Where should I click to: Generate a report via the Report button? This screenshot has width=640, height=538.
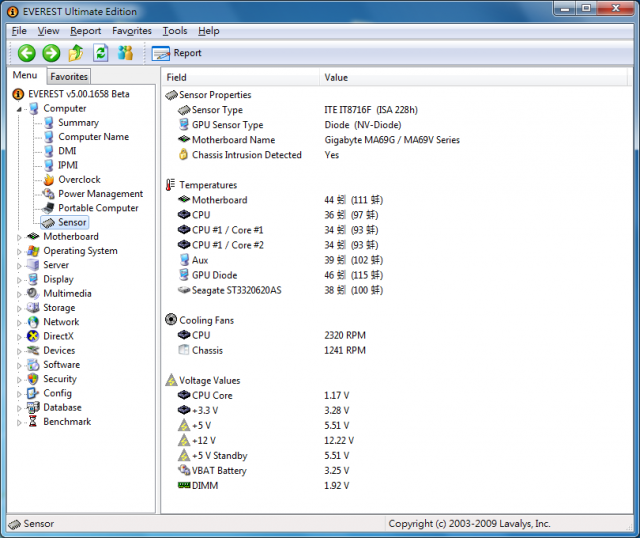pos(177,53)
